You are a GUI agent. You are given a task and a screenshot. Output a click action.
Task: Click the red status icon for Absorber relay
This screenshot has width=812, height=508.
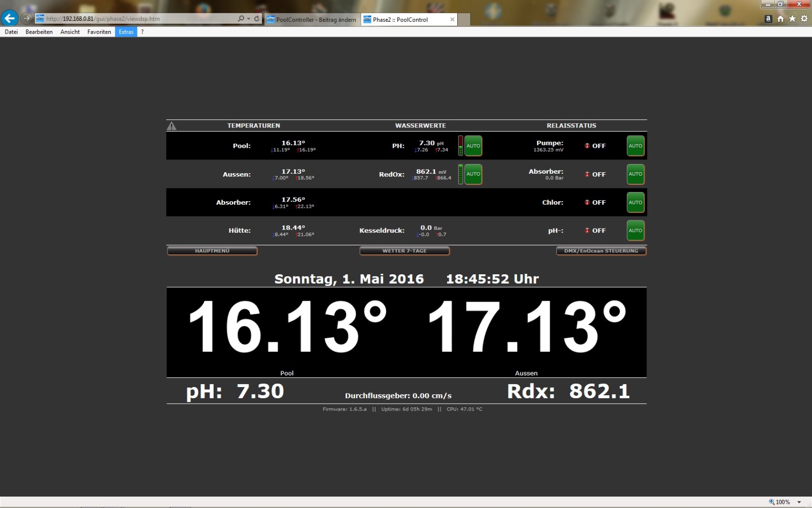point(587,174)
